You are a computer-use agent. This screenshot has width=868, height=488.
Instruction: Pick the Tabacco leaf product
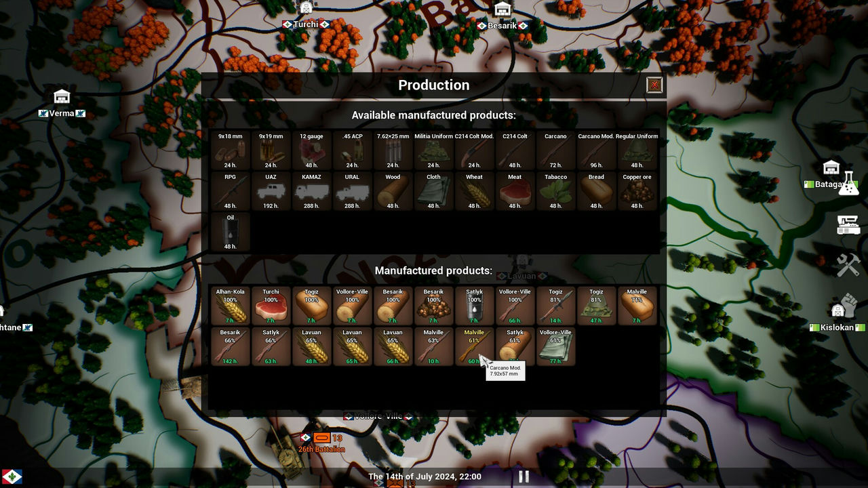pos(555,192)
